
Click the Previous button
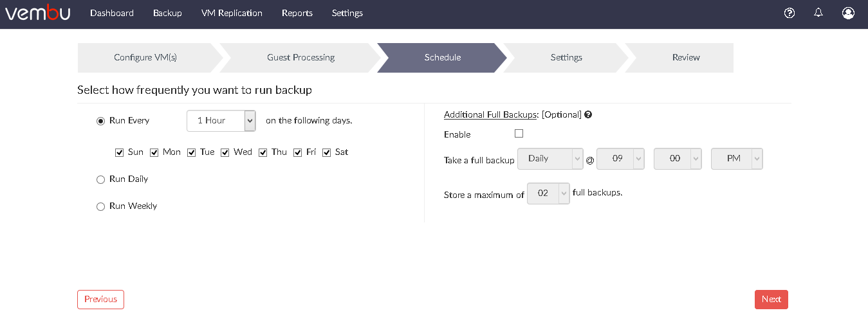[x=100, y=300]
